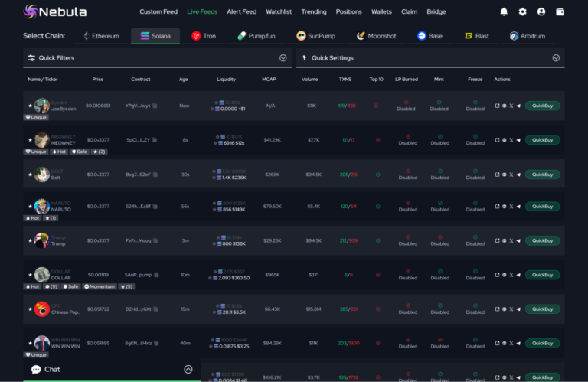
Task: Expand the Chat panel chevron
Action: point(188,369)
